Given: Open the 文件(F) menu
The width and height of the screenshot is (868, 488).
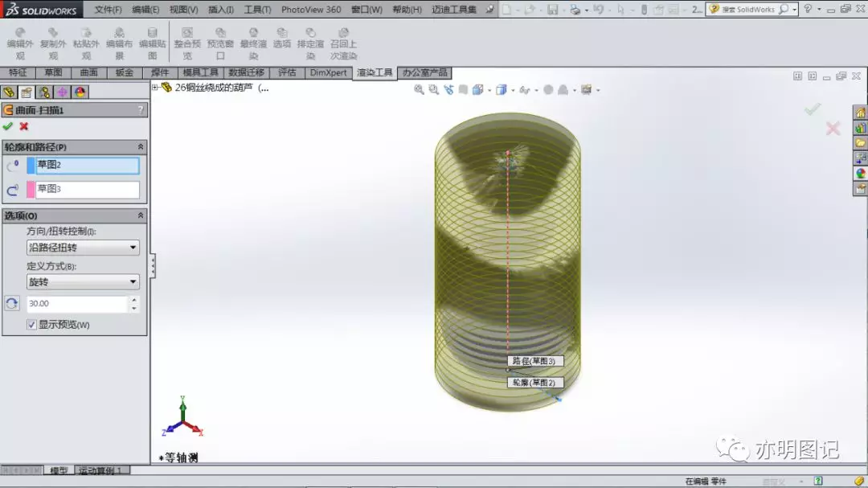Looking at the screenshot, I should point(108,10).
